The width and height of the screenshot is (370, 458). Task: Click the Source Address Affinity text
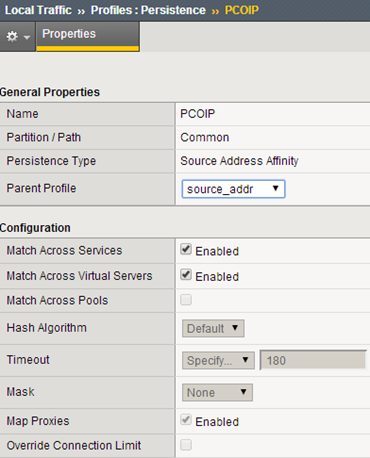pos(239,161)
